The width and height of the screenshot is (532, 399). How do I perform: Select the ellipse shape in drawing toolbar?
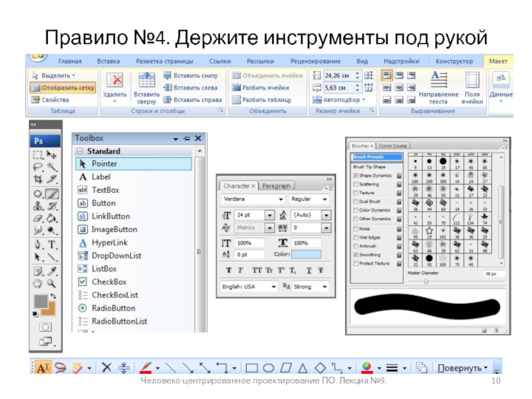pyautogui.click(x=269, y=368)
